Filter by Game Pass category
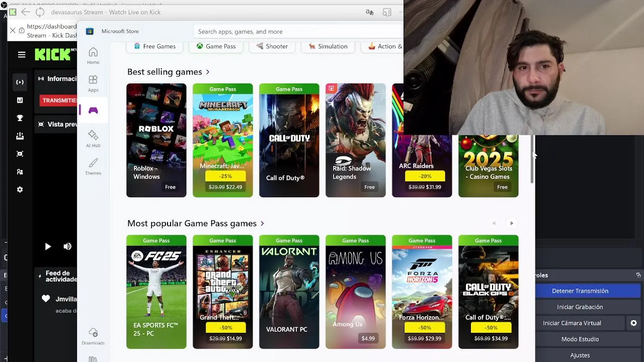The width and height of the screenshot is (644, 362). [216, 46]
